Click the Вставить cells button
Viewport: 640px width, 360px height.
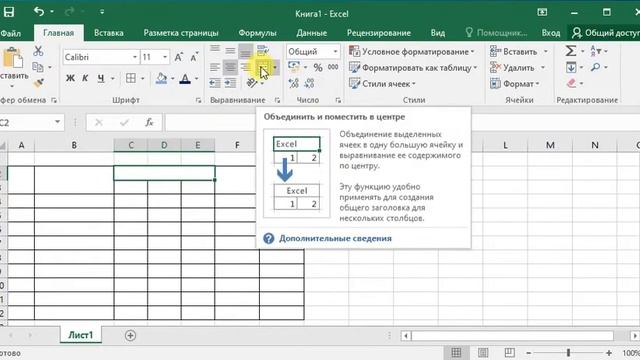[x=513, y=51]
